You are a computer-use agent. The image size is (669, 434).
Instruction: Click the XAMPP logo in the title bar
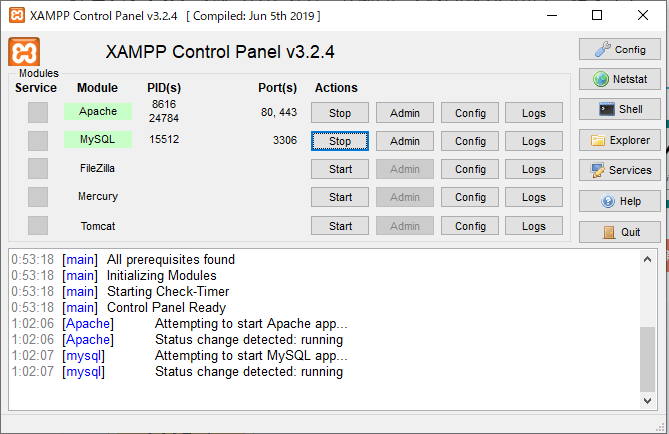17,15
